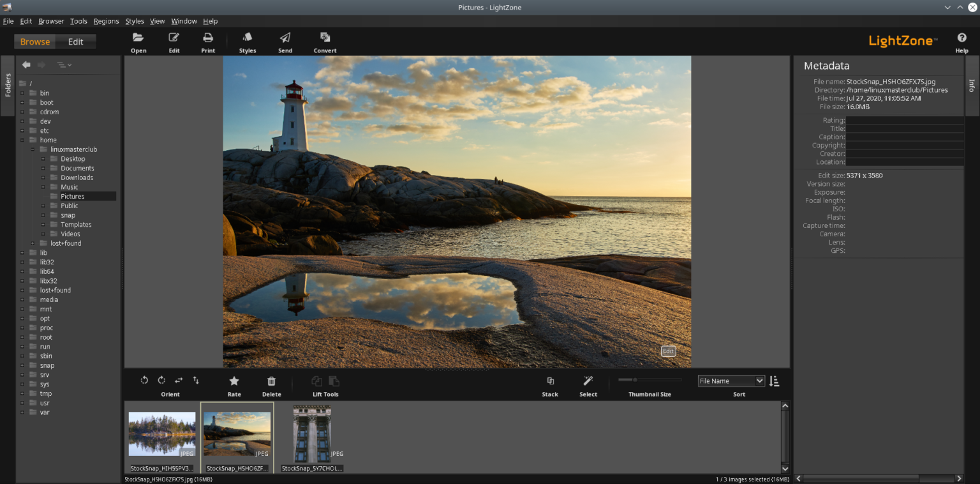This screenshot has height=484, width=980.
Task: Select the root / folder
Action: click(x=31, y=84)
